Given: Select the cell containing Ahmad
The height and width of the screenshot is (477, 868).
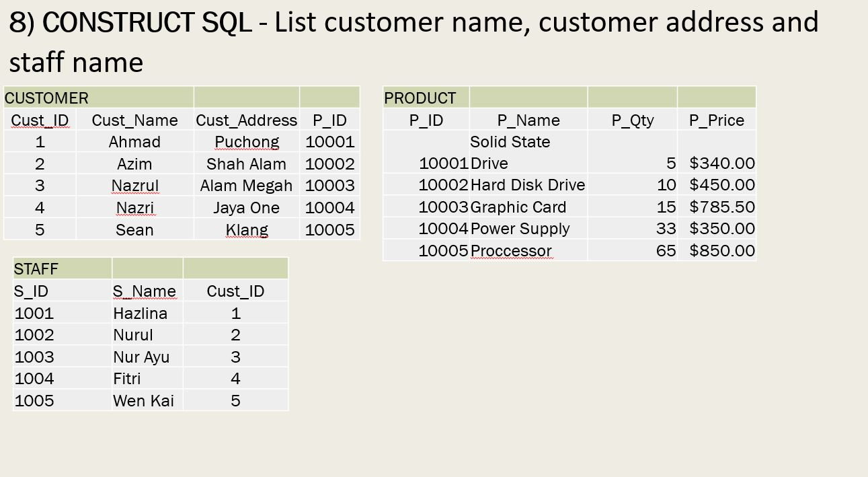Looking at the screenshot, I should (x=135, y=141).
